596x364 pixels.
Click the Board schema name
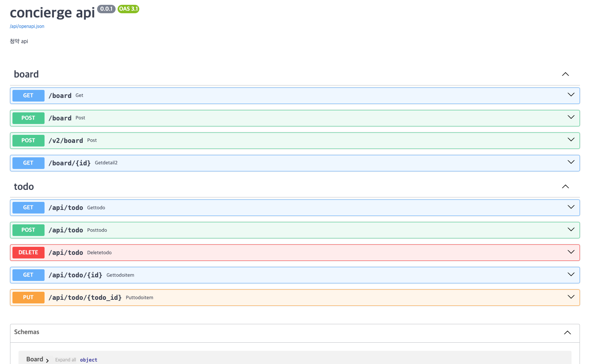35,359
